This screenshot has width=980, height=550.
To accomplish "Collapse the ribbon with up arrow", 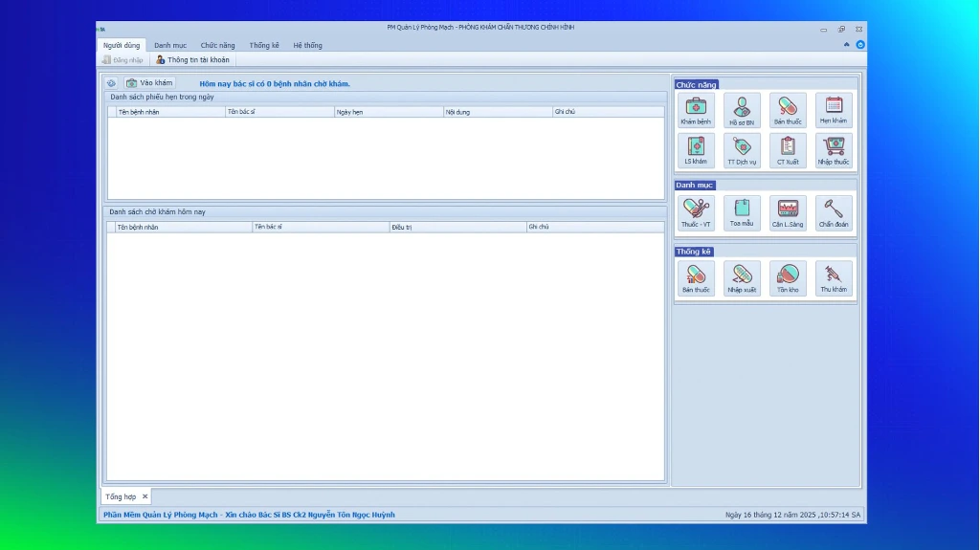I will (x=846, y=44).
